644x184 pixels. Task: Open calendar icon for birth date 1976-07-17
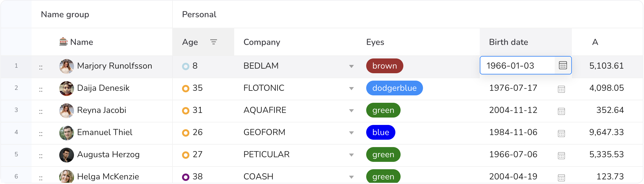tap(561, 89)
